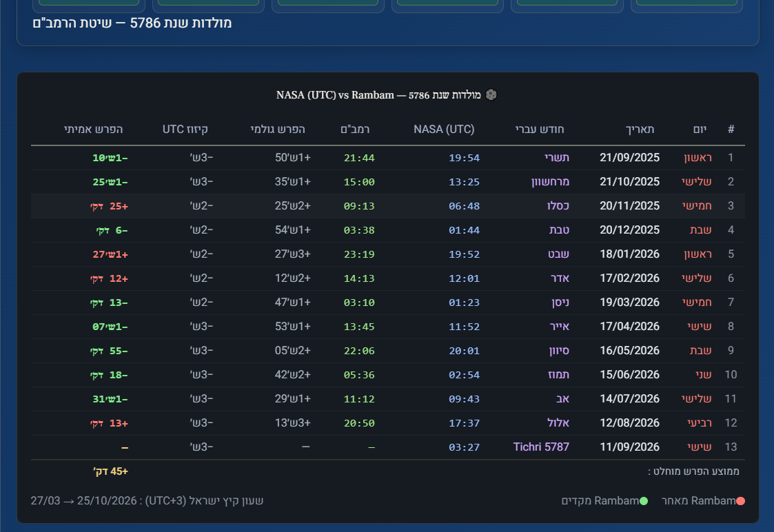Click the month name אדר
Screen dimensions: 774x532
560,278
